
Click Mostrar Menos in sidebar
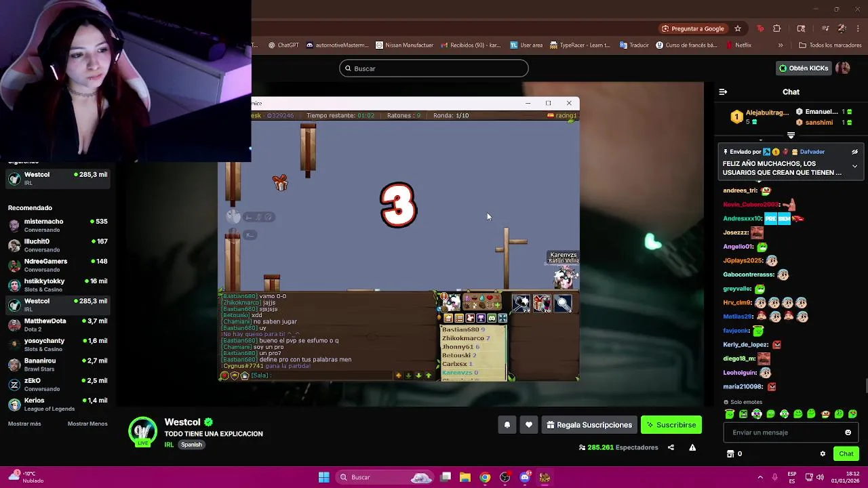87,424
